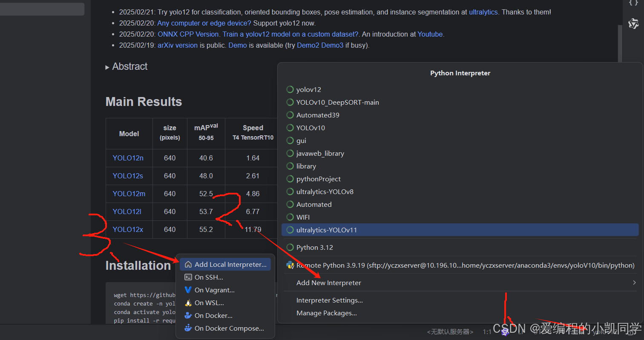Image resolution: width=644 pixels, height=340 pixels.
Task: Click the spinner icon beside gui
Action: (x=290, y=140)
